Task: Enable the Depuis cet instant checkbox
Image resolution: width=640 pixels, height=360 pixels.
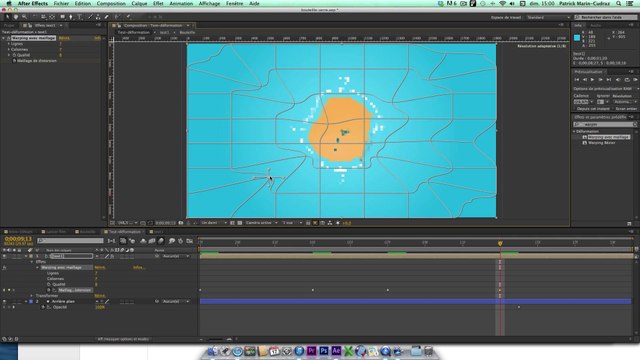Action: tap(575, 109)
